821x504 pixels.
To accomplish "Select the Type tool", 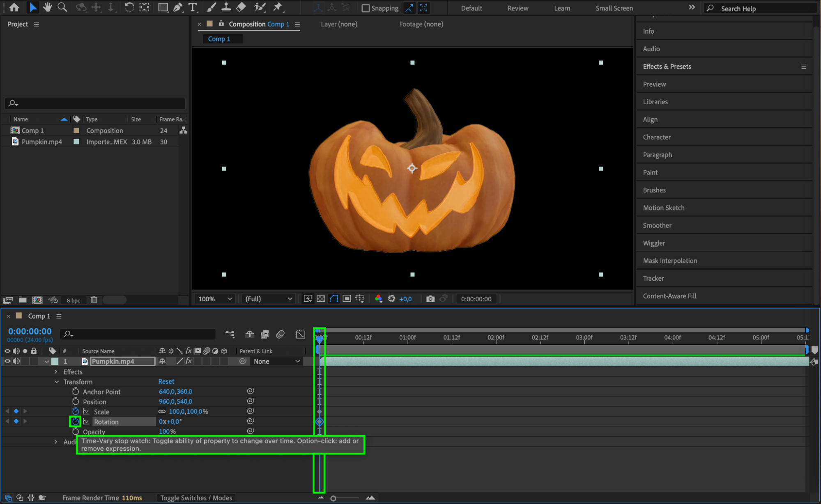I will (192, 7).
